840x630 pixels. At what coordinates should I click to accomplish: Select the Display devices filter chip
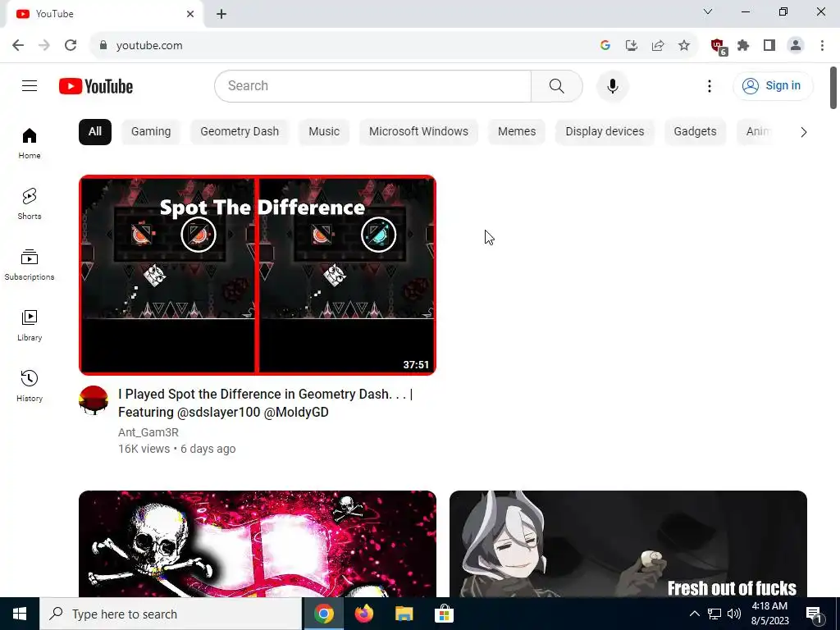(x=605, y=132)
